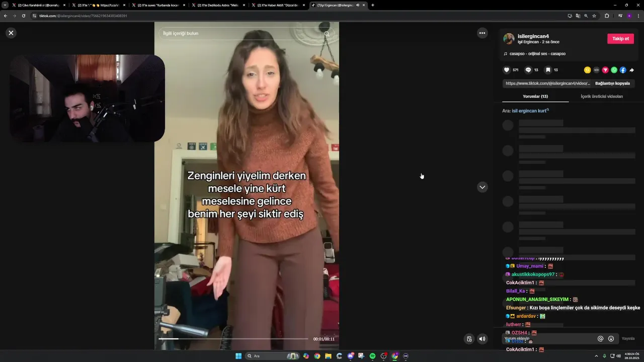The image size is (644, 362).
Task: Reload the page
Action: pos(23,16)
